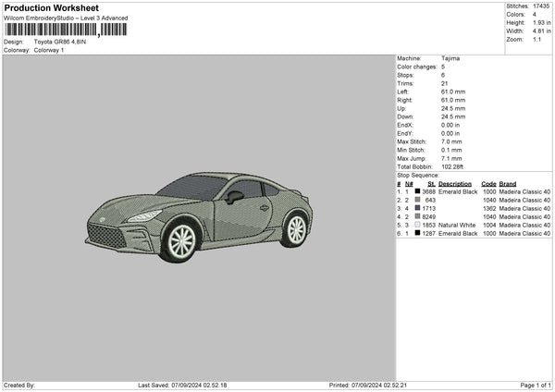
Task: Click the barcode under the worksheet title
Action: tap(65, 30)
